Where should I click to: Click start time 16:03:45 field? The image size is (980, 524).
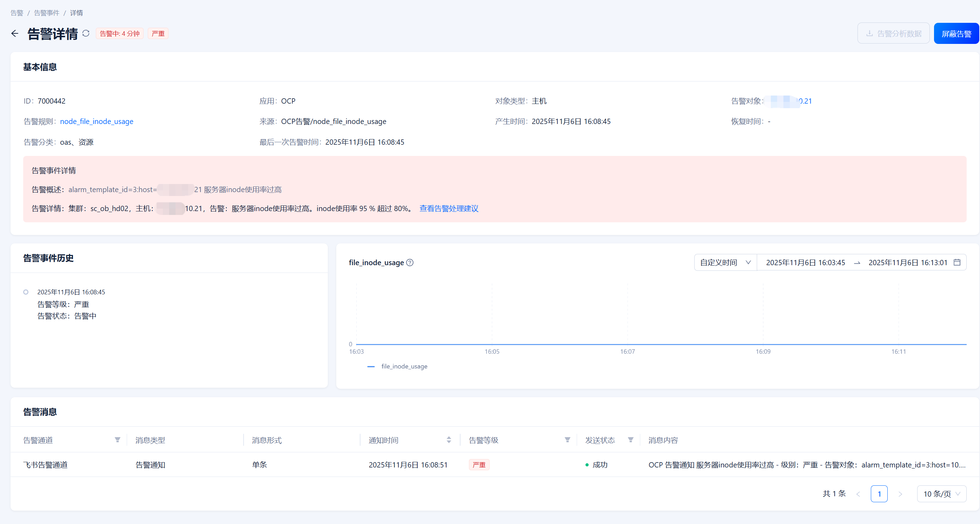click(x=806, y=262)
